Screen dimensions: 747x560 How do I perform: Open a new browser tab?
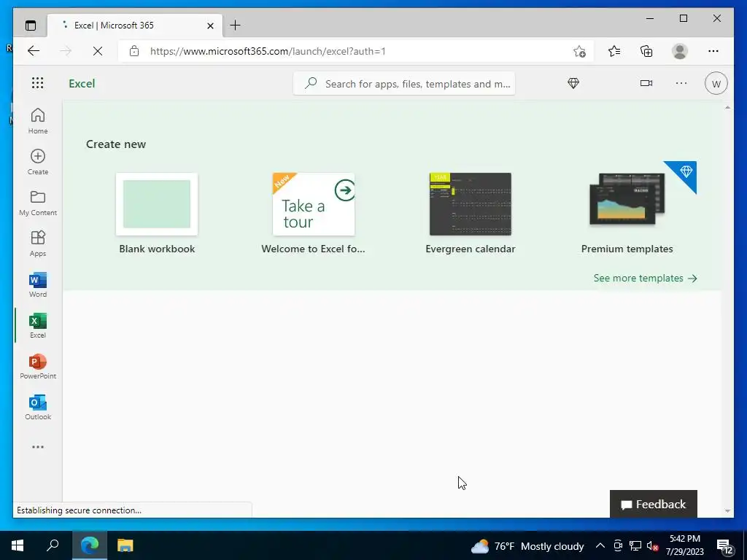tap(236, 26)
